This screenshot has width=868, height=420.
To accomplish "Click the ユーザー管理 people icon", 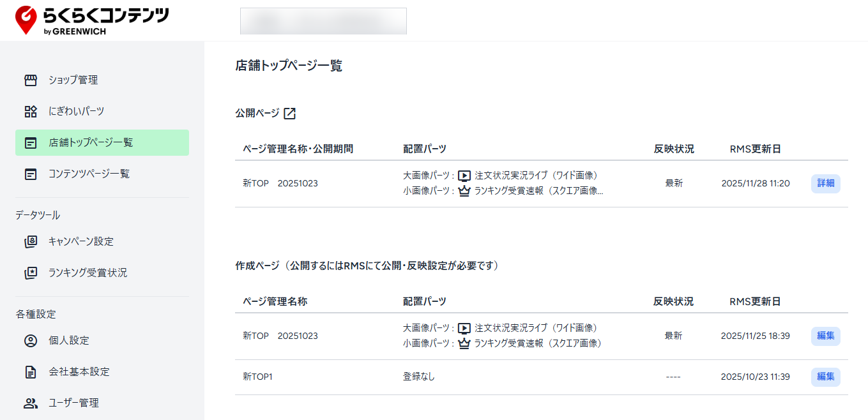I will coord(31,403).
